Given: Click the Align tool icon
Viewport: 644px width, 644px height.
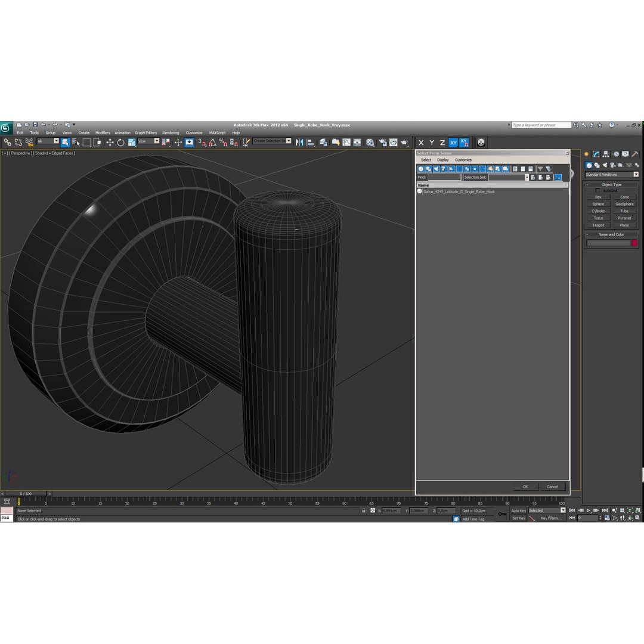Looking at the screenshot, I should pos(311,143).
